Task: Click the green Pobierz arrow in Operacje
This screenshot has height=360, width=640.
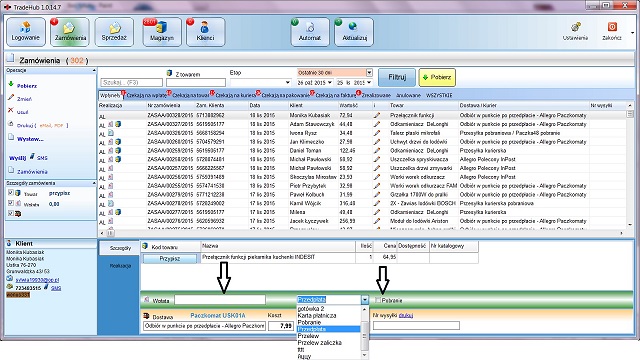Action: 11,84
